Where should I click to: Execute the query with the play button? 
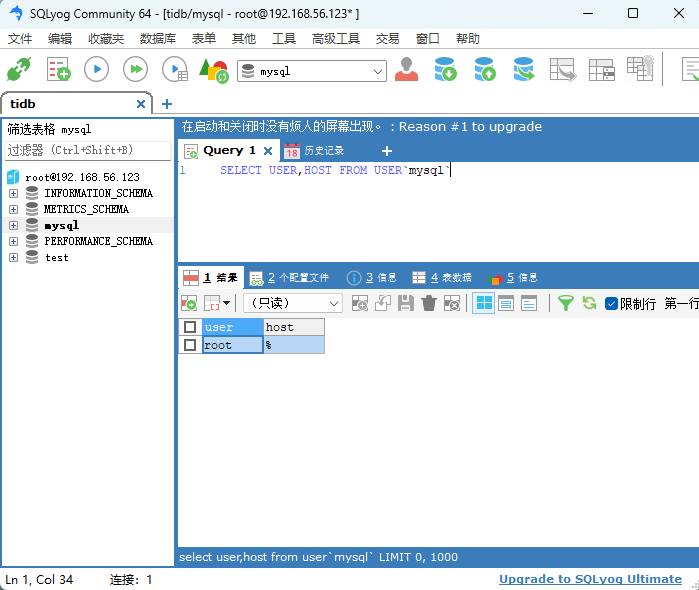click(96, 69)
